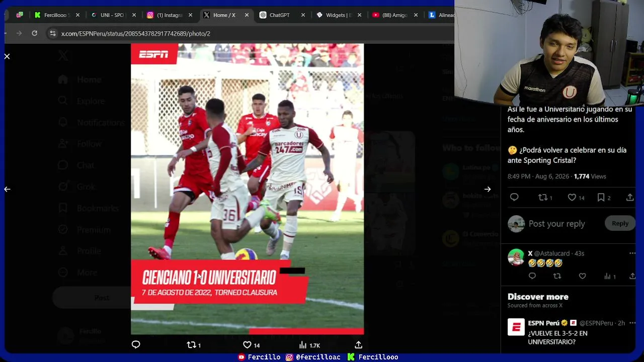This screenshot has height=362, width=644.
Task: Share the ESPN post from the side panel
Action: (630, 198)
